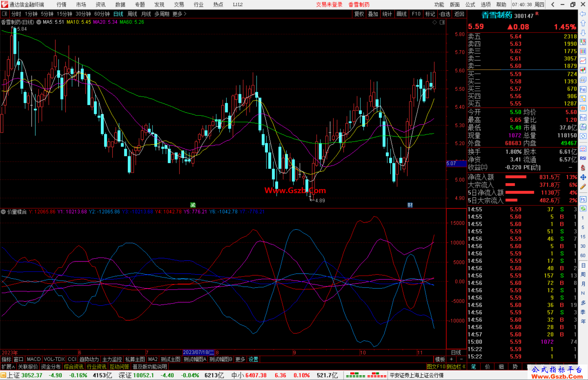
Task: Select the 月 monthly period in sidebar
Action: pos(583,284)
